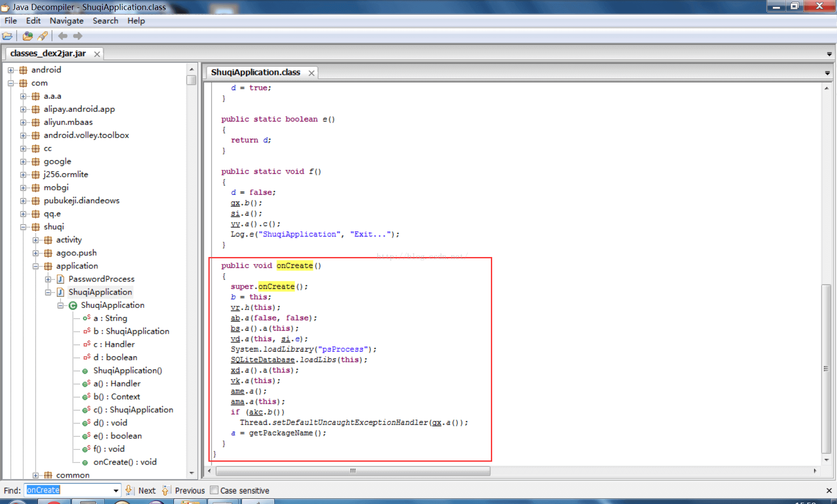Follow the akc class link in the if statement
The height and width of the screenshot is (504, 837).
click(256, 412)
